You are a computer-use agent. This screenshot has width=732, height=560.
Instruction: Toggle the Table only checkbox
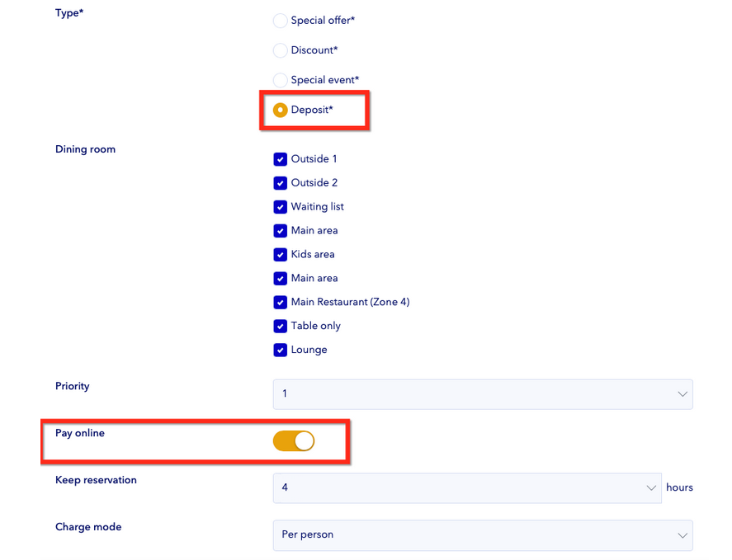click(280, 326)
